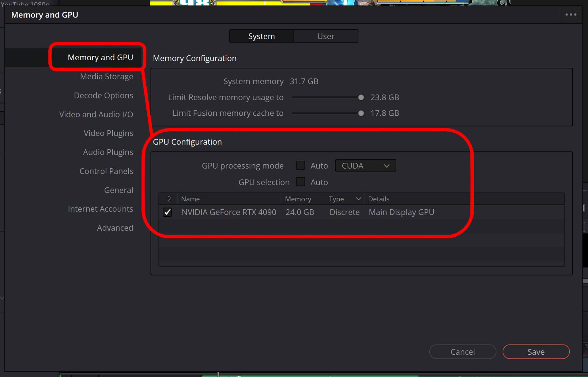The image size is (588, 377).
Task: Click the 23.8 GB Resolve memory value
Action: (x=385, y=97)
